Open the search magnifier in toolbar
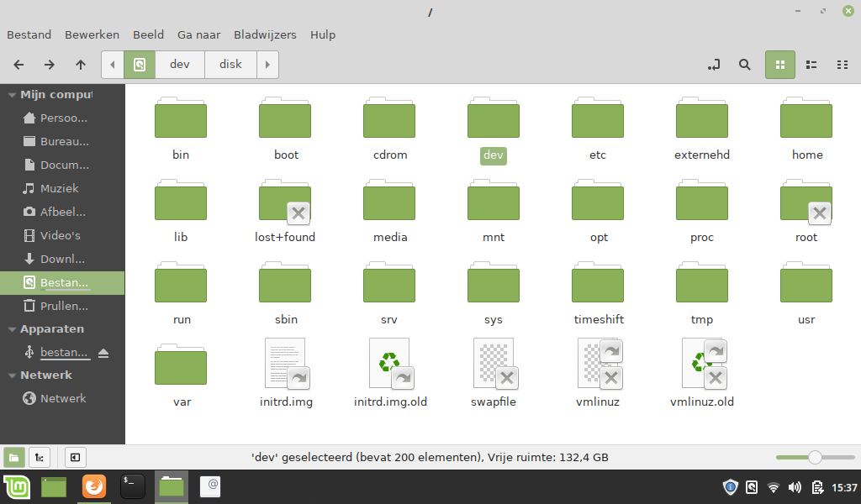The width and height of the screenshot is (861, 504). click(744, 65)
